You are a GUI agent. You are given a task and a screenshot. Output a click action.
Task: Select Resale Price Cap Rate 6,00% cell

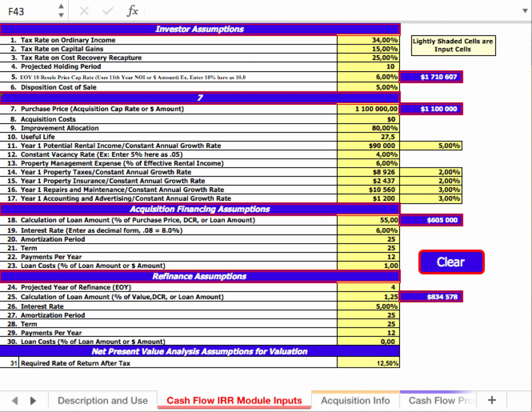[x=368, y=77]
